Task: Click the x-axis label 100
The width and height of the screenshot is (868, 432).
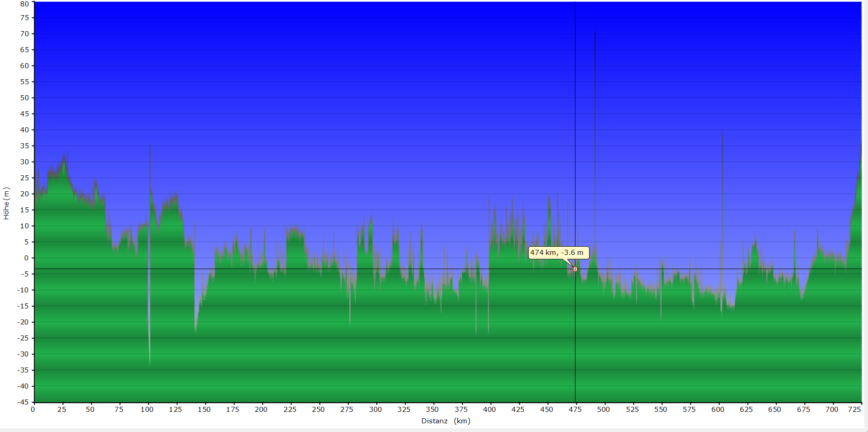Action: (x=147, y=410)
